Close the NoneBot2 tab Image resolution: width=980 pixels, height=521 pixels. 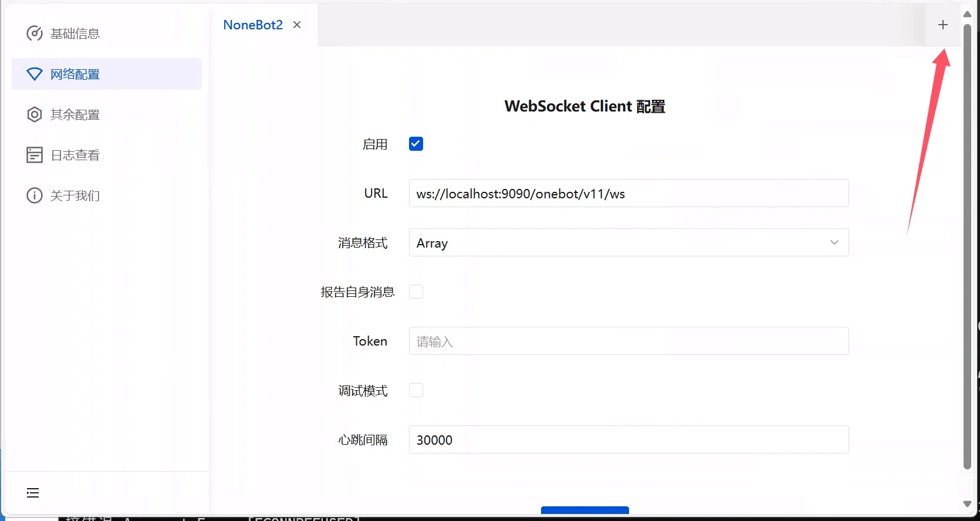[297, 25]
